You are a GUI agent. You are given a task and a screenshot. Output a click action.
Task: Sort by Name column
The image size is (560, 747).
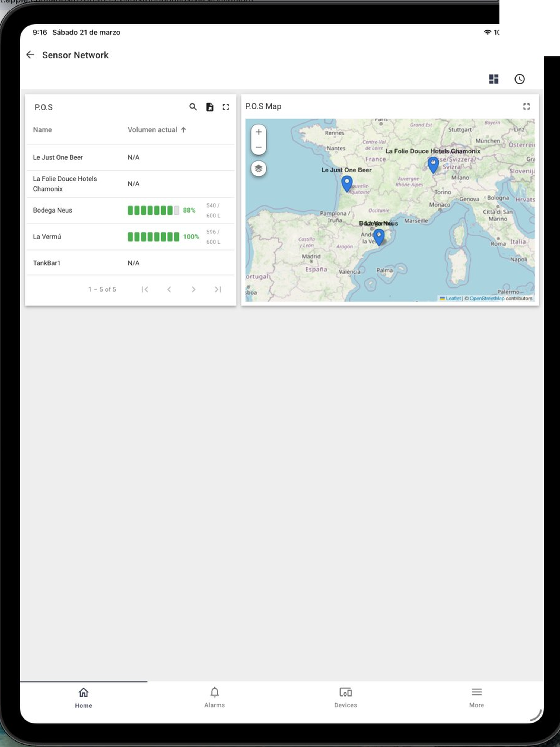pyautogui.click(x=43, y=130)
